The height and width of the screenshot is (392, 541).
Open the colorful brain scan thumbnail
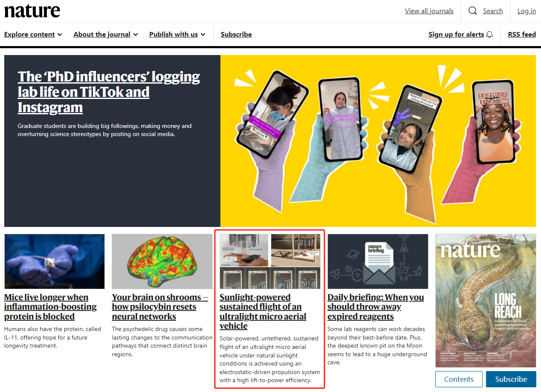tap(162, 261)
